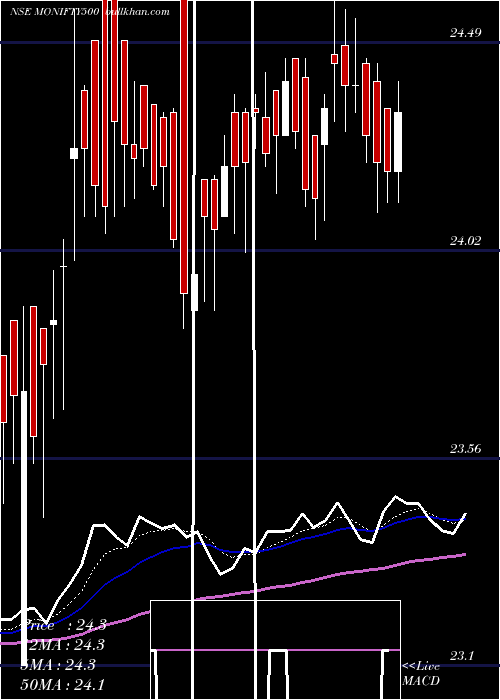Click the 24.49 price level label
Viewport: 500px width, 700px height.
[x=465, y=32]
